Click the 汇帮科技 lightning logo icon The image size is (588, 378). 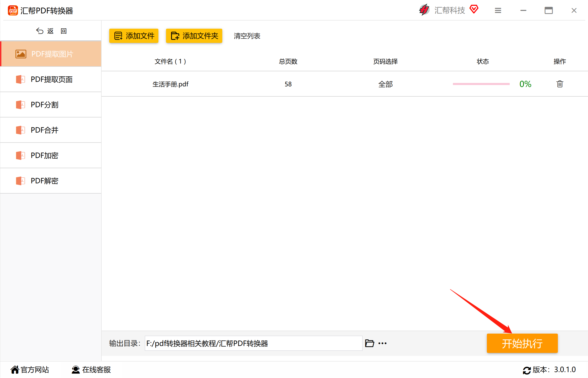424,10
